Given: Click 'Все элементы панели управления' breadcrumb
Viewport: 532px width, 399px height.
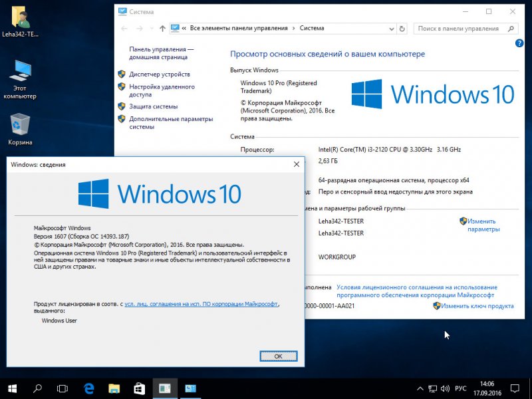Looking at the screenshot, I should pos(239,28).
